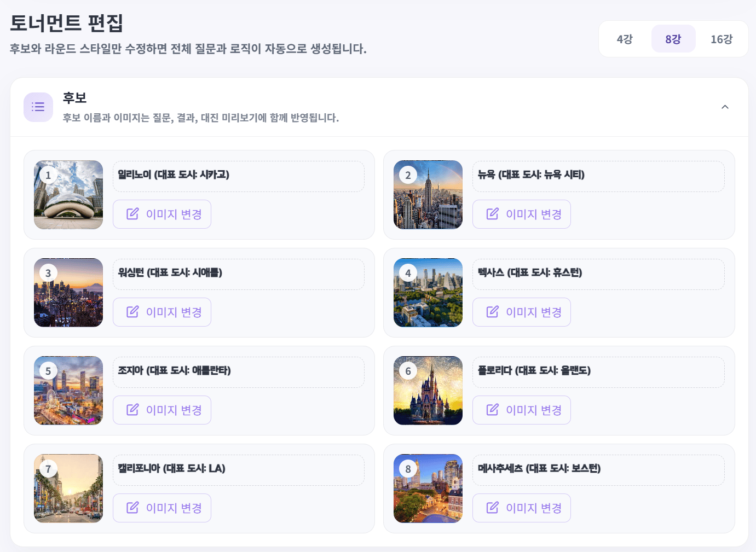Viewport: 756px width, 552px height.
Task: Click the list icon beside 후보 heading
Action: [38, 107]
